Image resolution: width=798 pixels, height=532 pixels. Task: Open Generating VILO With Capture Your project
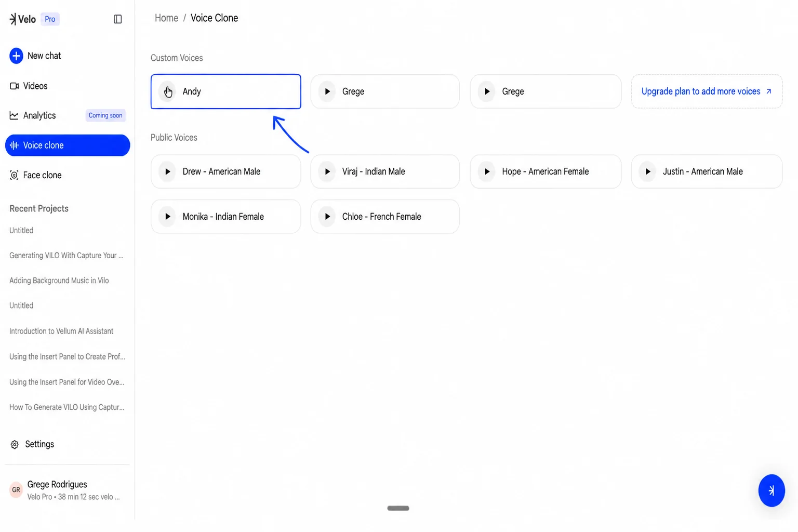[66, 256]
